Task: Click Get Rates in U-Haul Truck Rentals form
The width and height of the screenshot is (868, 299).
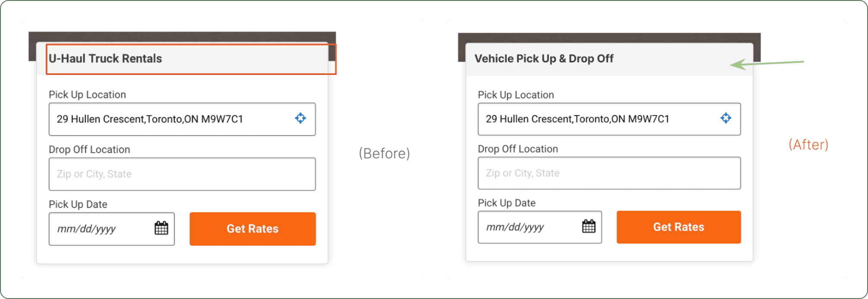Action: point(253,229)
